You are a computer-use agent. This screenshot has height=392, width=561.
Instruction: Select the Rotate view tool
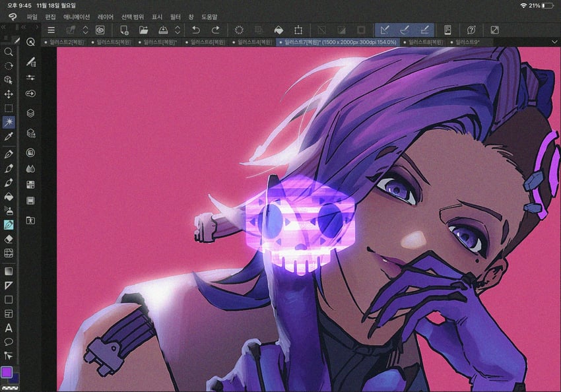9,66
